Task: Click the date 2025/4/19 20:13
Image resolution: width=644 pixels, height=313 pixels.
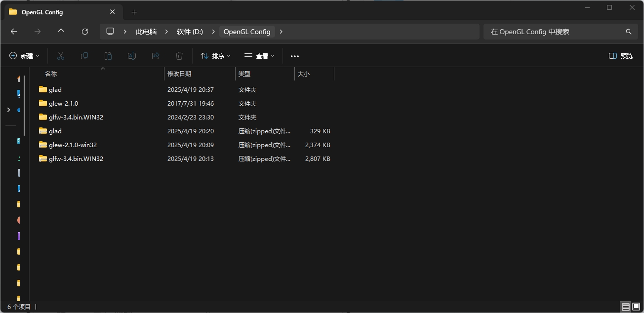Action: (x=191, y=158)
